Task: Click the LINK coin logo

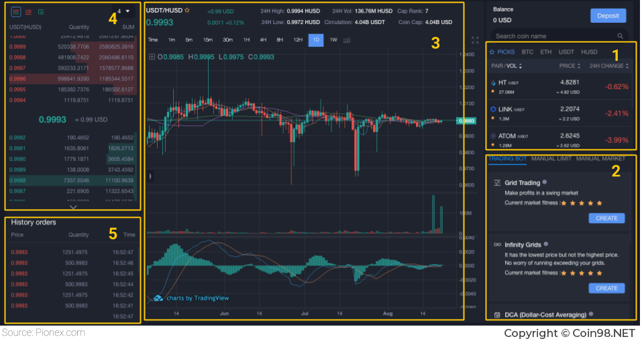Action: (x=493, y=109)
